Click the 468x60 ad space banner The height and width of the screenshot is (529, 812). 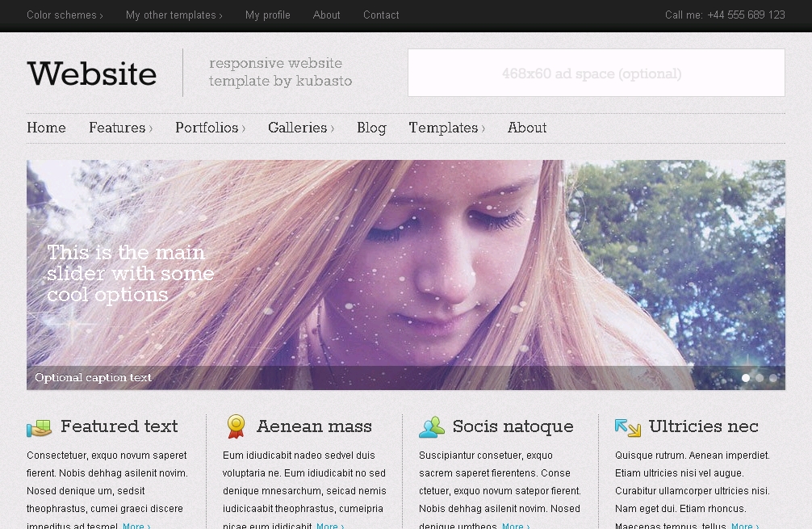point(596,73)
